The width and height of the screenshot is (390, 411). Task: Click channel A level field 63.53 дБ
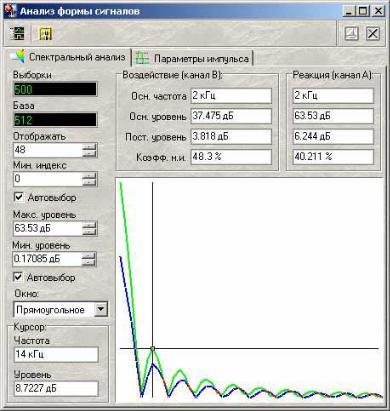click(x=333, y=116)
